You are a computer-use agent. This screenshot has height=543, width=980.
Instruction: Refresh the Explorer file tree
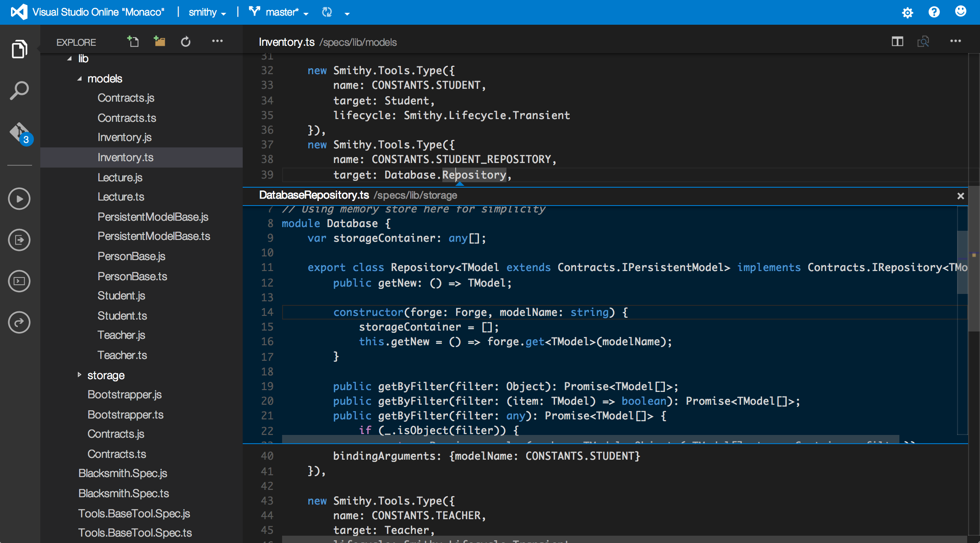185,42
